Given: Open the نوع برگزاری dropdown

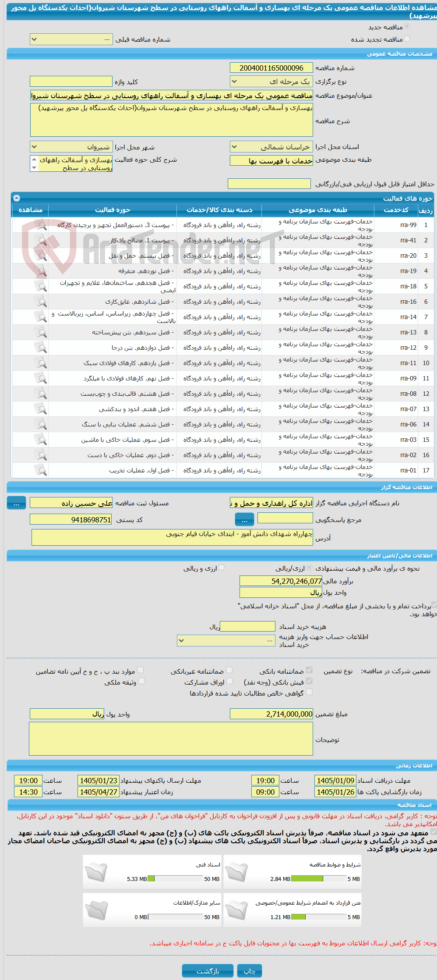Looking at the screenshot, I should coord(271,82).
